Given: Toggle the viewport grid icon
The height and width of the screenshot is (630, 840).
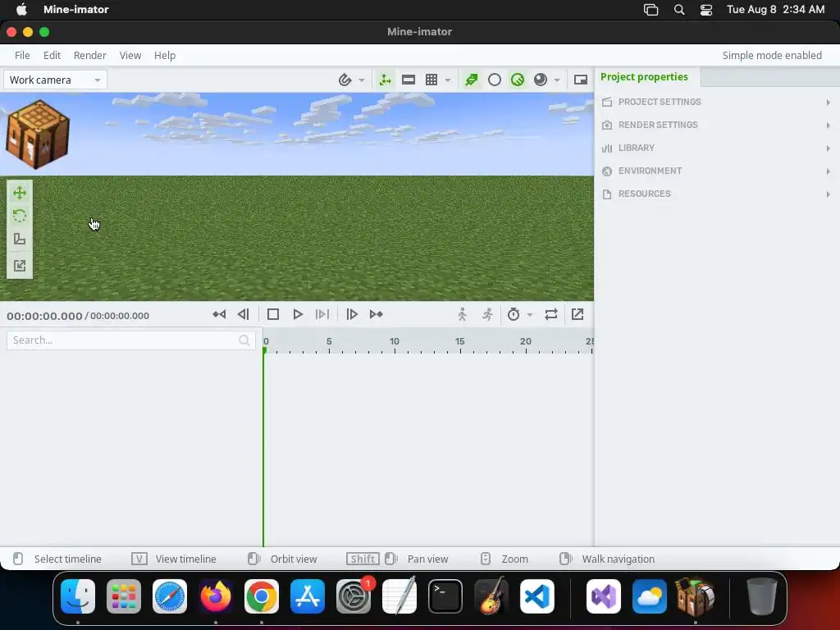Looking at the screenshot, I should click(x=431, y=80).
